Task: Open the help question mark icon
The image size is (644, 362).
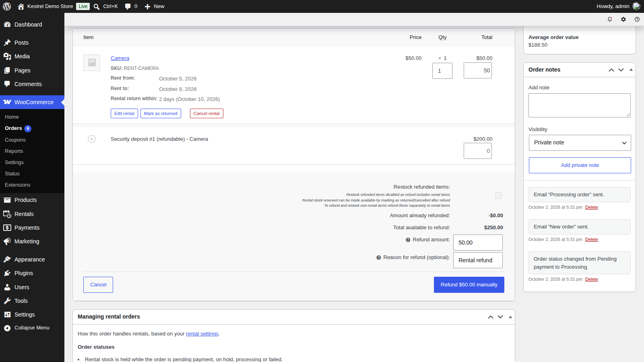Action: click(637, 19)
